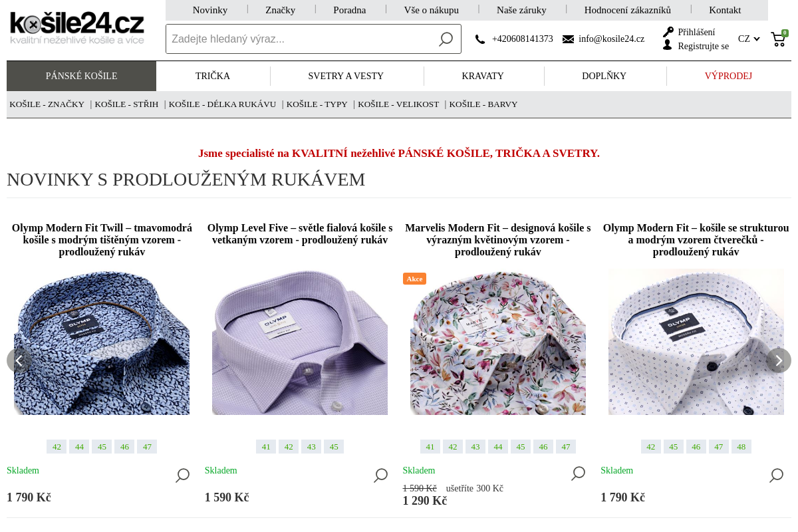
Task: Select size 46 for Marvelis floral shirt
Action: point(543,447)
